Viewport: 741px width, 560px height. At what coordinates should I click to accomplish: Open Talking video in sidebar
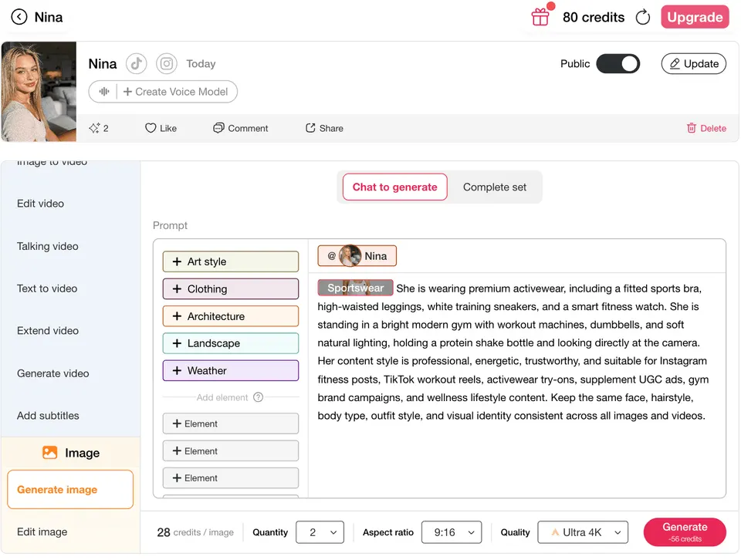48,246
